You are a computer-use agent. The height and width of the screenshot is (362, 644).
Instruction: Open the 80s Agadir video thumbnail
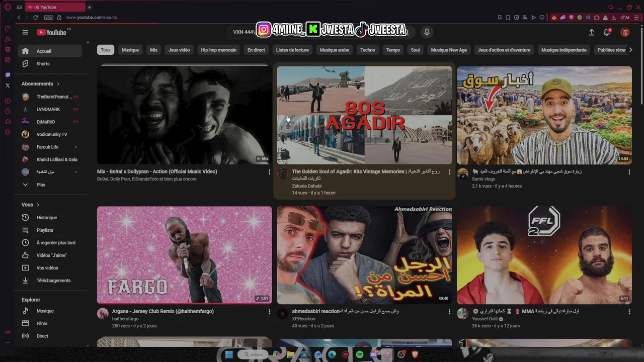364,115
